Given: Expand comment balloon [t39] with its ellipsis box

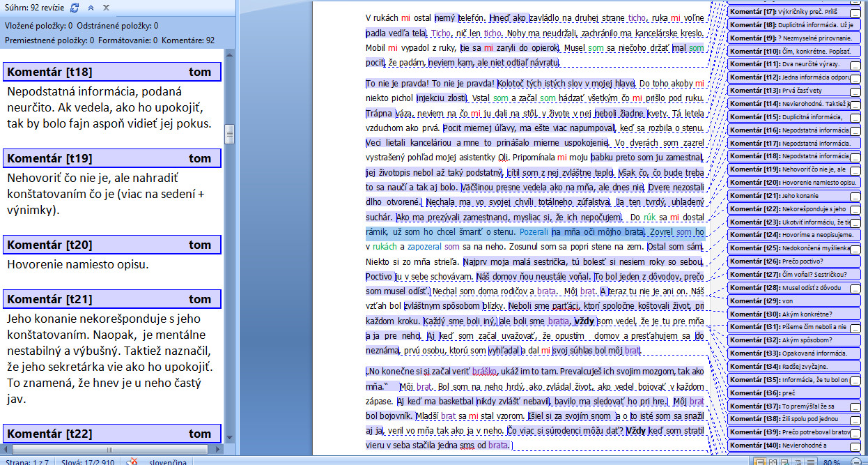Looking at the screenshot, I should [855, 434].
